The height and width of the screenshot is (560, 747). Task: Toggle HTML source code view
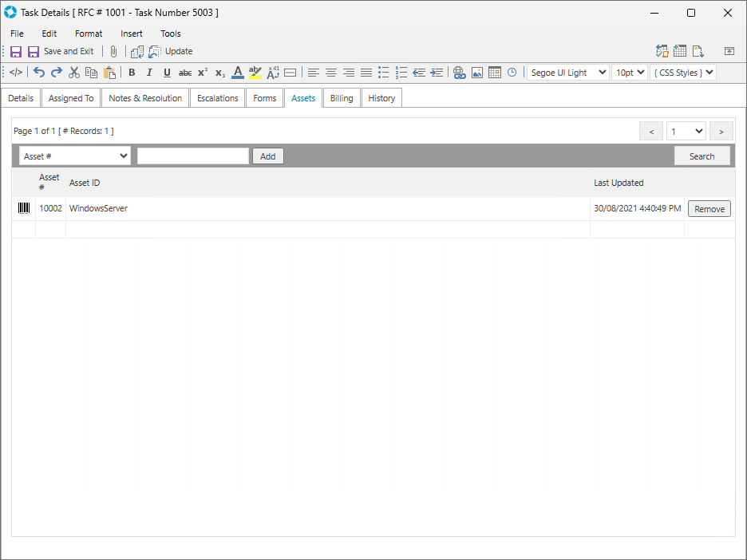[x=16, y=73]
